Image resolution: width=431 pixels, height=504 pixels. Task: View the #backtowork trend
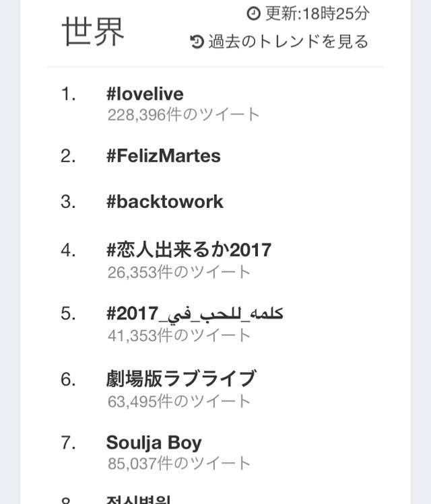tap(165, 202)
